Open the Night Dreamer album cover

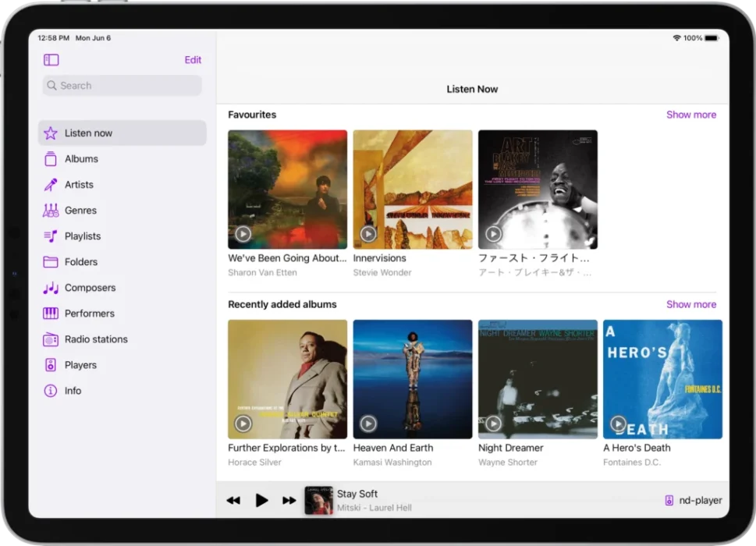click(538, 379)
